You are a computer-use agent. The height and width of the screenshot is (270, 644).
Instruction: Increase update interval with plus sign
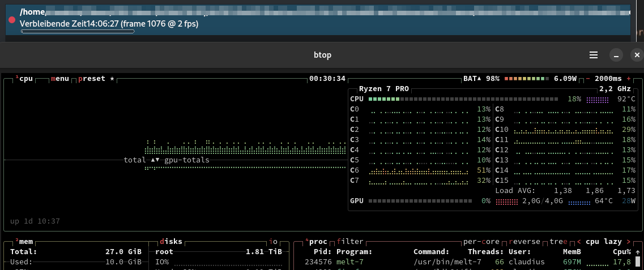tap(628, 79)
